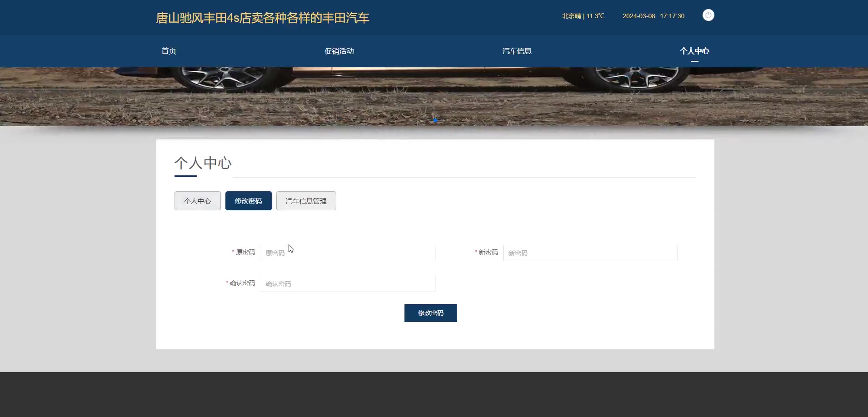
Task: Click the blue carousel indicator dot on banner
Action: [435, 120]
